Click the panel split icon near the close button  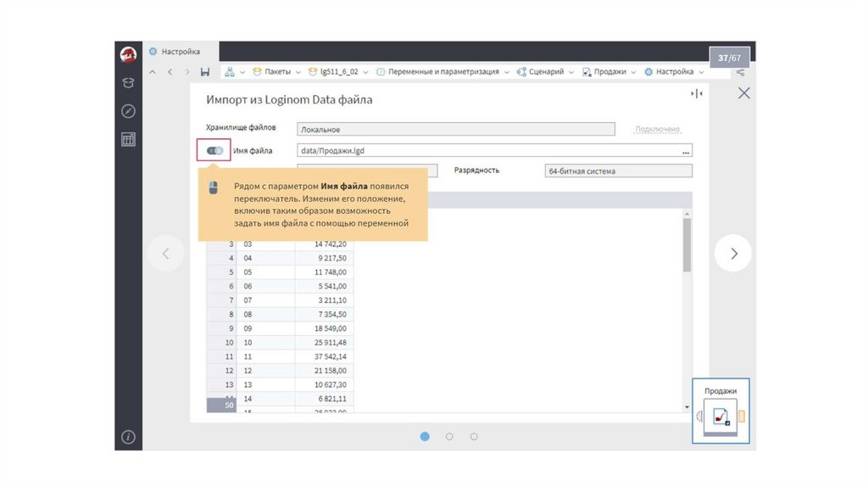697,93
